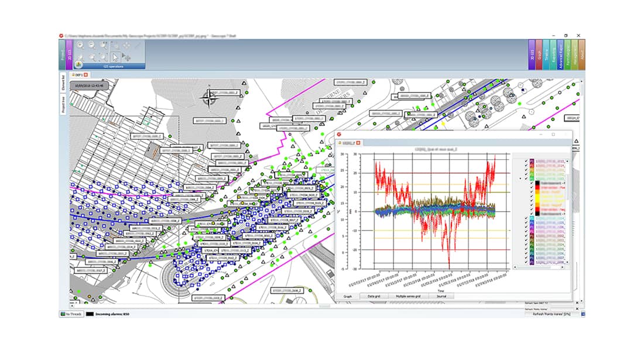Pick the pointer-with-move-arrows tool

pos(126,57)
